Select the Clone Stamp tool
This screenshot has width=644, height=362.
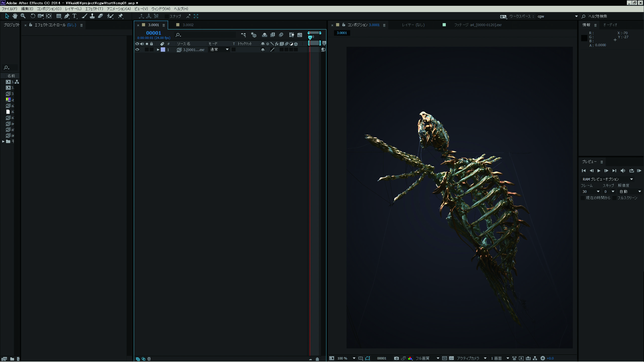click(92, 16)
